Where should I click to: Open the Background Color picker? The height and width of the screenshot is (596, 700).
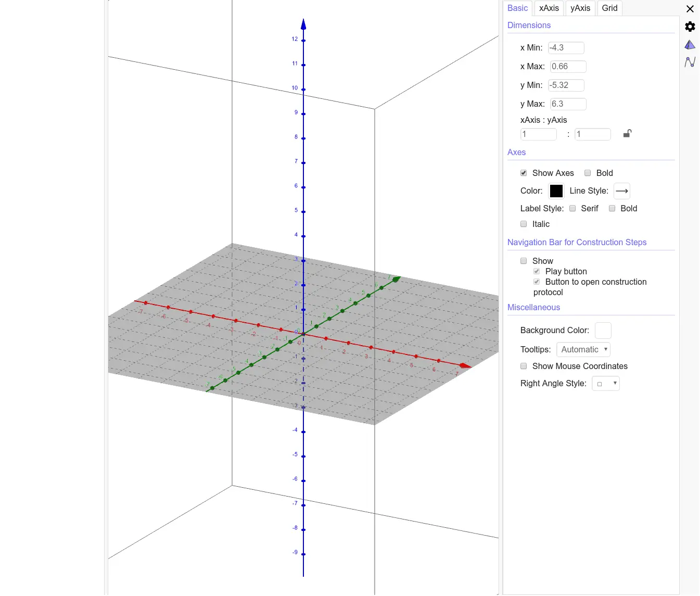(603, 330)
